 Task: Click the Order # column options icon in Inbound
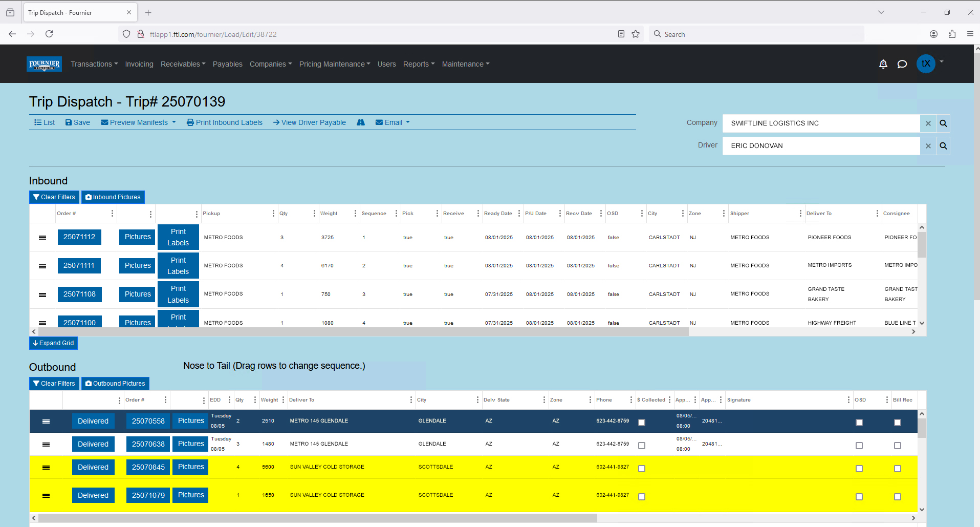tap(112, 214)
